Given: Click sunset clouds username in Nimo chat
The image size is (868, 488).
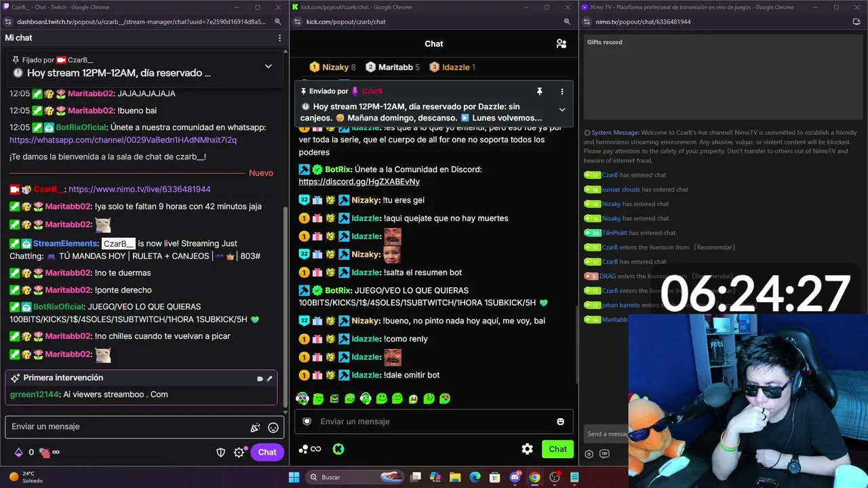Looking at the screenshot, I should coord(620,190).
